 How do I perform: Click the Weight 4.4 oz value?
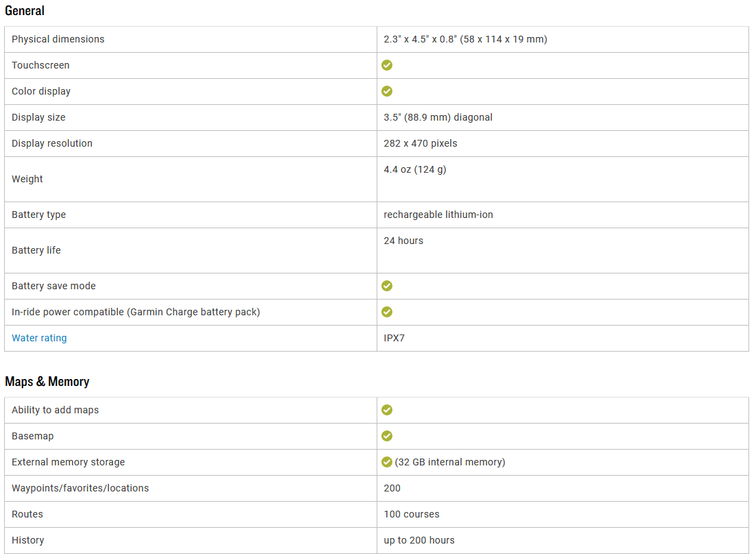coord(415,169)
